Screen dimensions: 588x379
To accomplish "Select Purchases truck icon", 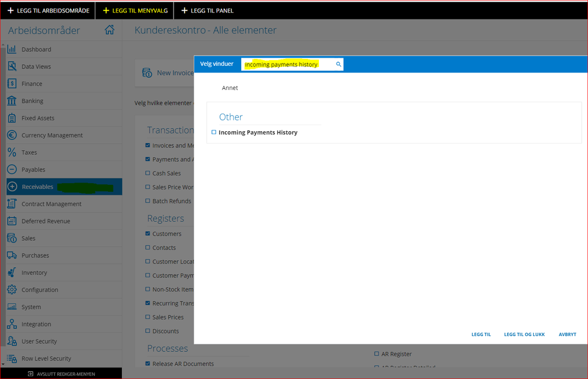I will (12, 255).
